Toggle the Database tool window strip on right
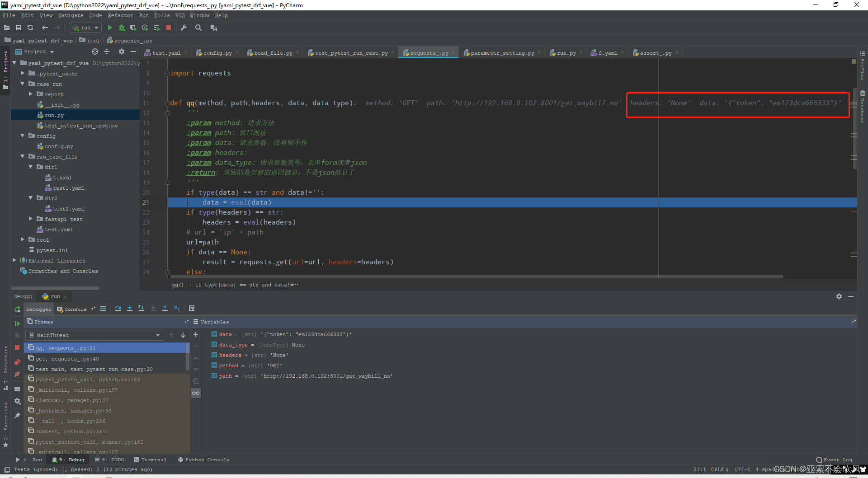 863,107
